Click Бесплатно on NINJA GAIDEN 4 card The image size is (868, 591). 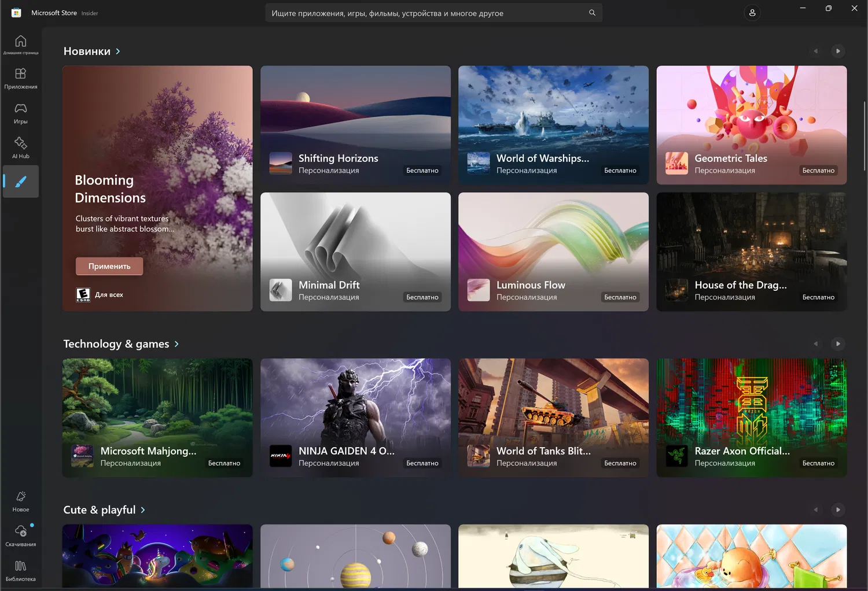click(422, 463)
